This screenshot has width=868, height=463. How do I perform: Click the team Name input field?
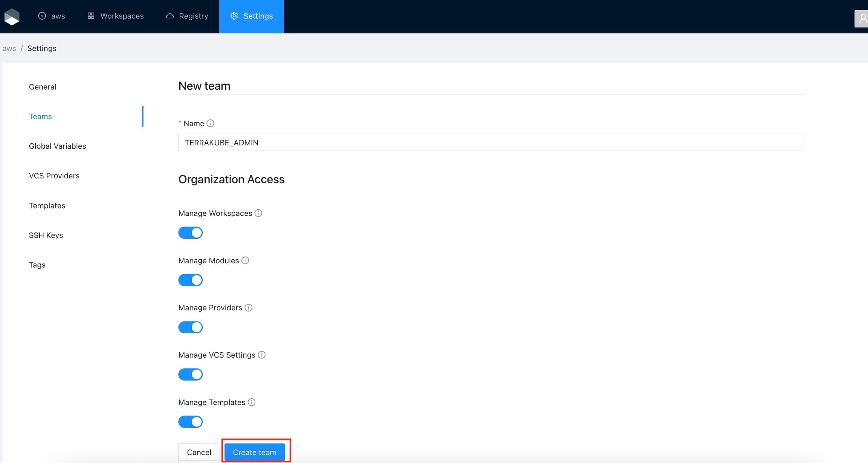491,142
